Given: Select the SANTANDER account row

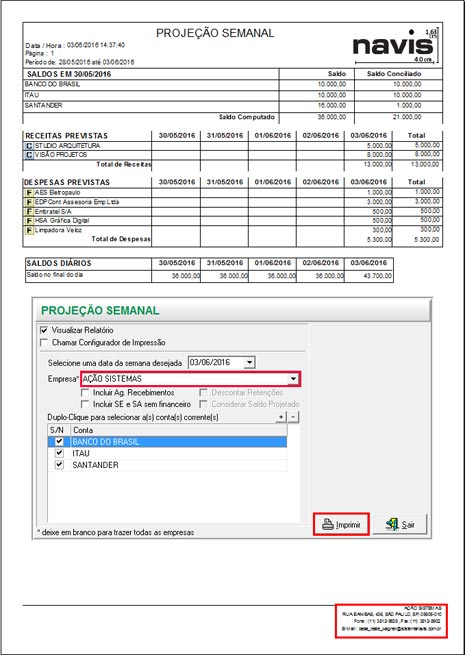Looking at the screenshot, I should point(167,465).
